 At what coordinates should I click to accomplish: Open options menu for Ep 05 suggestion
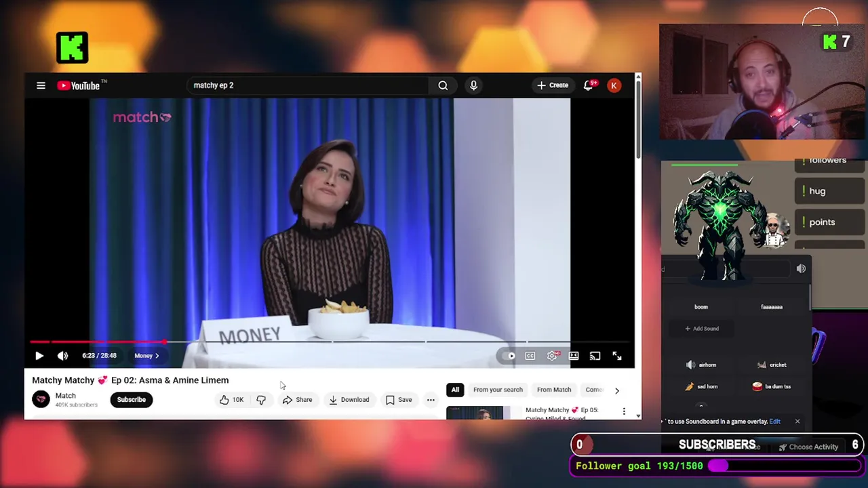pos(624,411)
